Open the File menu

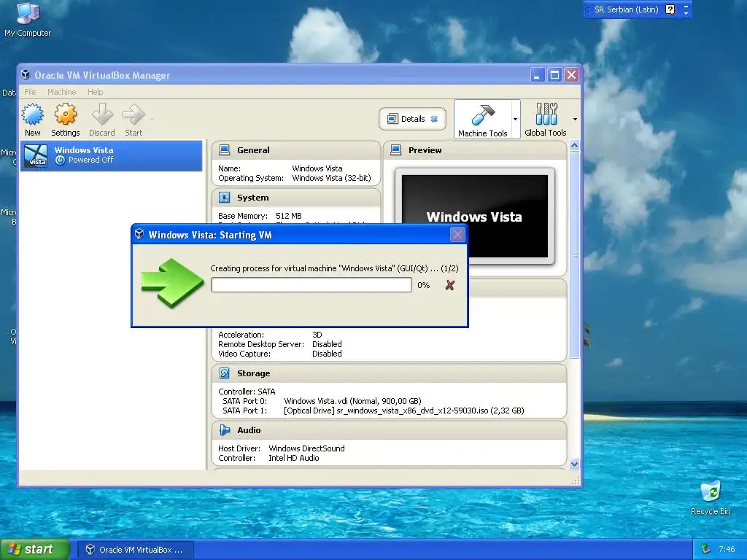[30, 92]
